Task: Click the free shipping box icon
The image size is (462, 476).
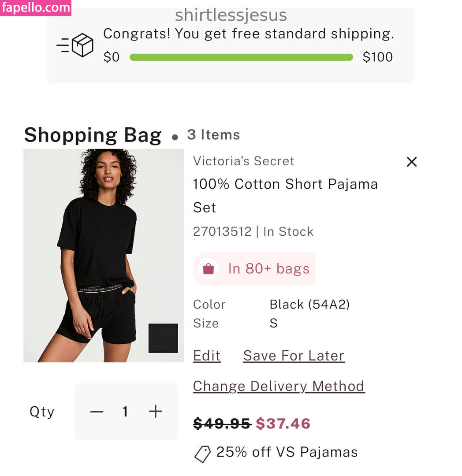Action: [x=82, y=45]
